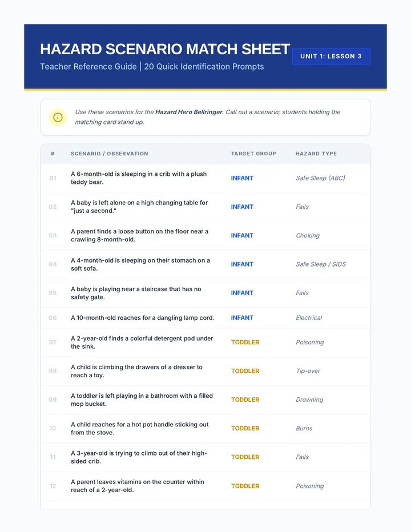The width and height of the screenshot is (411, 532).
Task: Click the # column header
Action: (53, 154)
